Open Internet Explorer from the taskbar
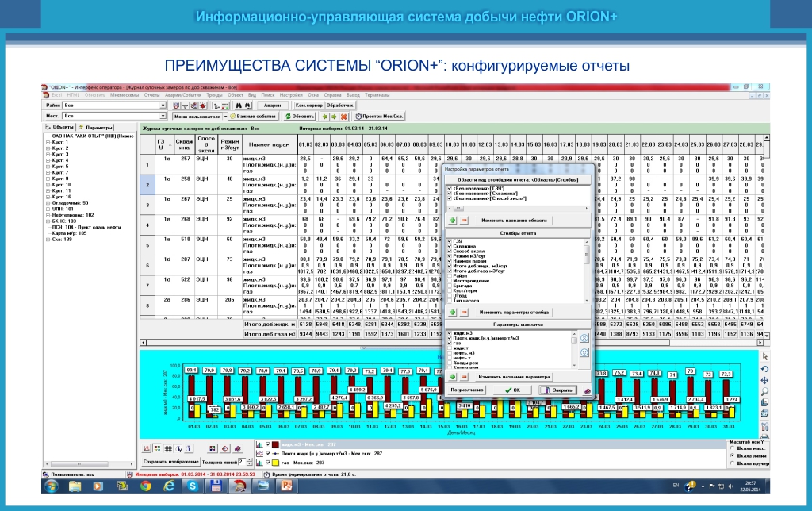This screenshot has height=511, width=812. click(169, 486)
